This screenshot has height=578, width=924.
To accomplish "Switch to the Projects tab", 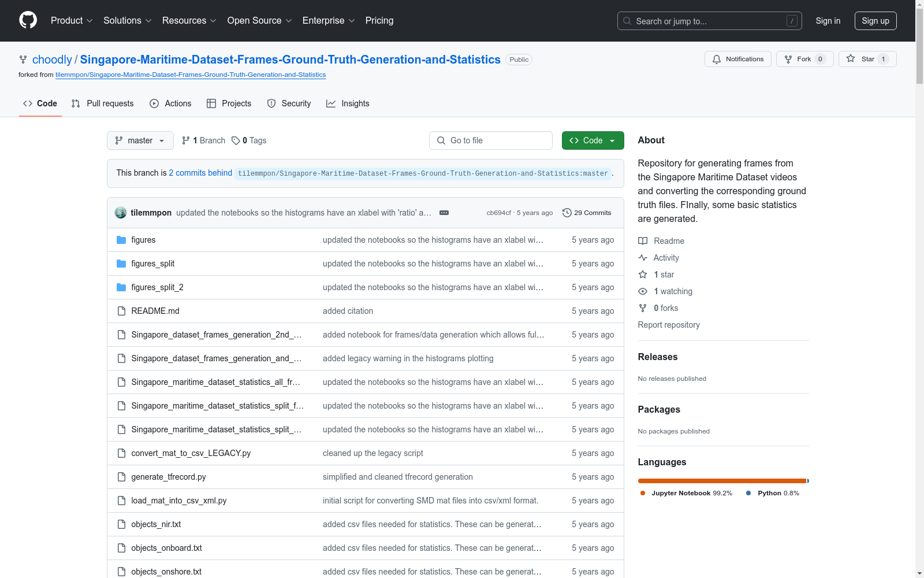I will tap(229, 103).
